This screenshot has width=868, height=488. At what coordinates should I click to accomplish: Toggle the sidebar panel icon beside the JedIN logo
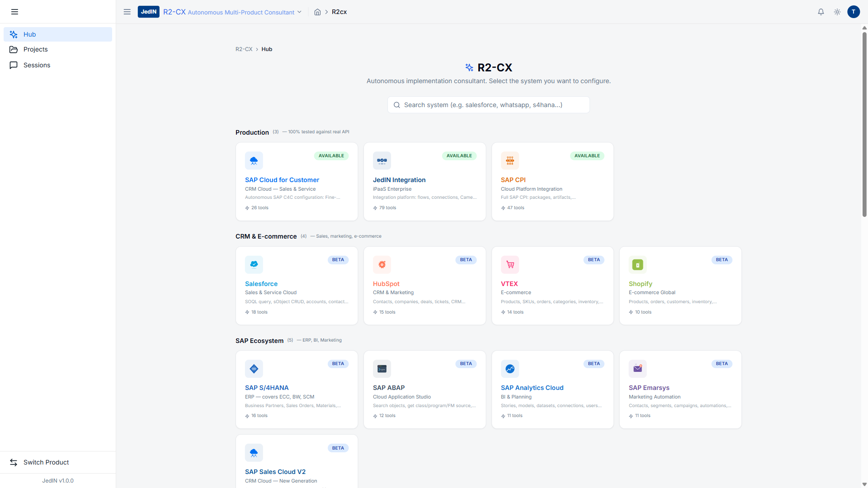click(127, 12)
